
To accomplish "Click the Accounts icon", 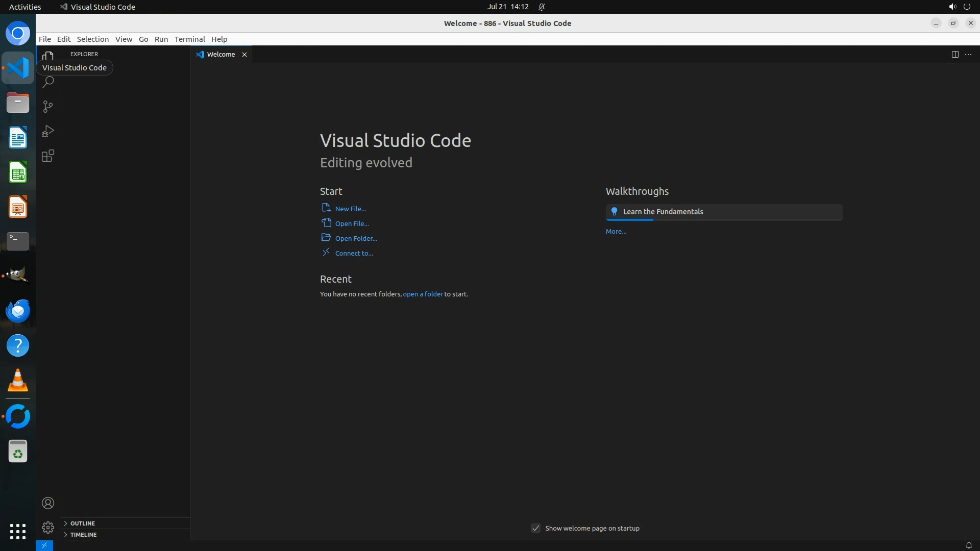I will 48,503.
